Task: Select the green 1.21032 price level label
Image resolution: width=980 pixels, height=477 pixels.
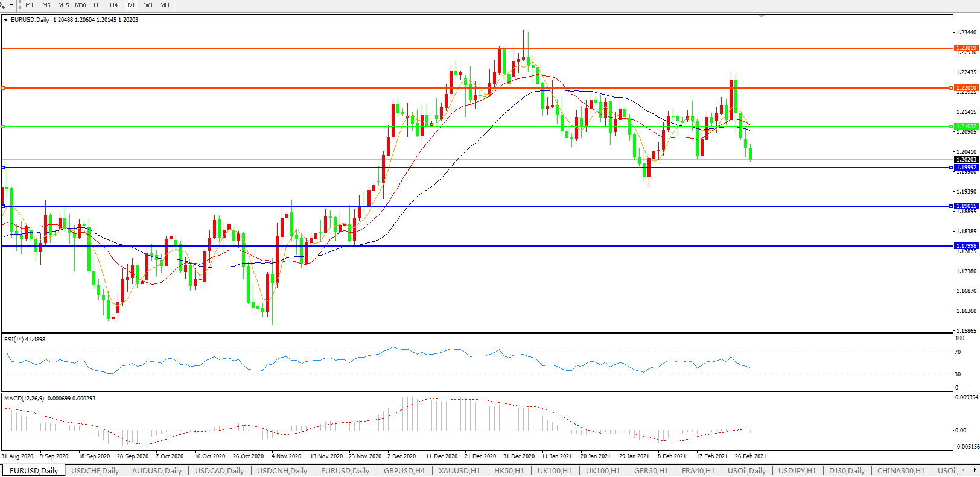Action: click(x=966, y=127)
